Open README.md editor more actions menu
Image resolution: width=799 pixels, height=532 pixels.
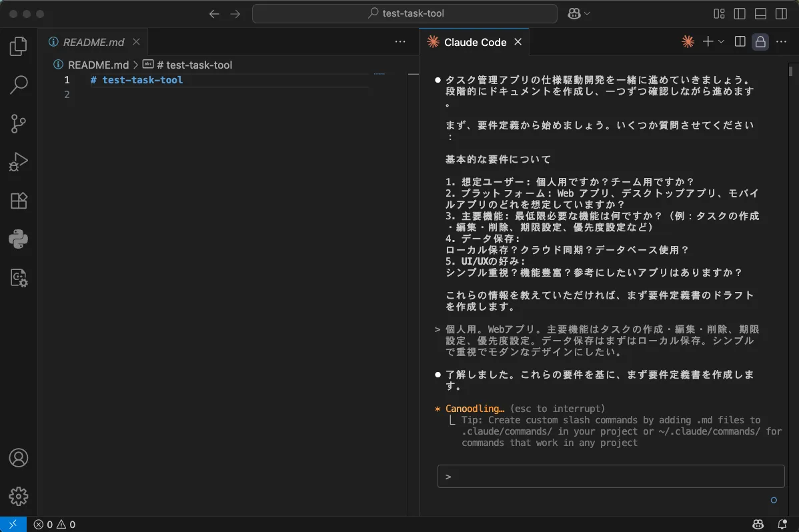pyautogui.click(x=400, y=42)
